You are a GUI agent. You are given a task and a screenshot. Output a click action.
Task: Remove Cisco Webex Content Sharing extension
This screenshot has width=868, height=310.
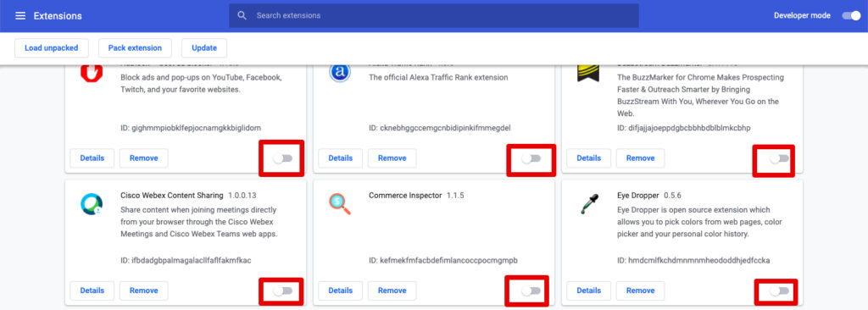[x=144, y=290]
